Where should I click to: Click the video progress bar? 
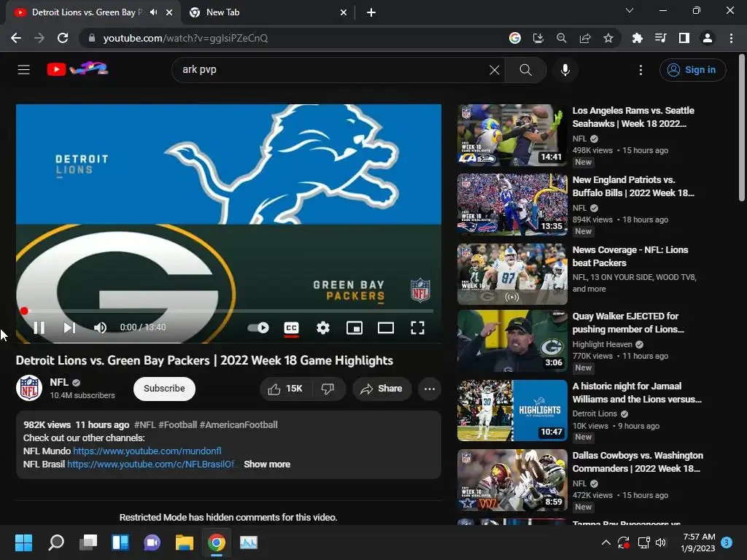point(228,311)
